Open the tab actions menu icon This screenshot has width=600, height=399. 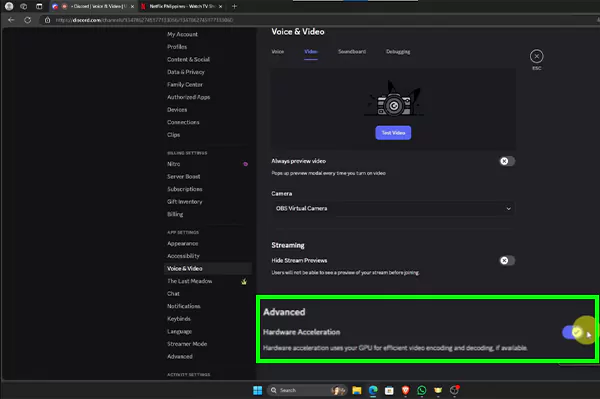coord(39,6)
